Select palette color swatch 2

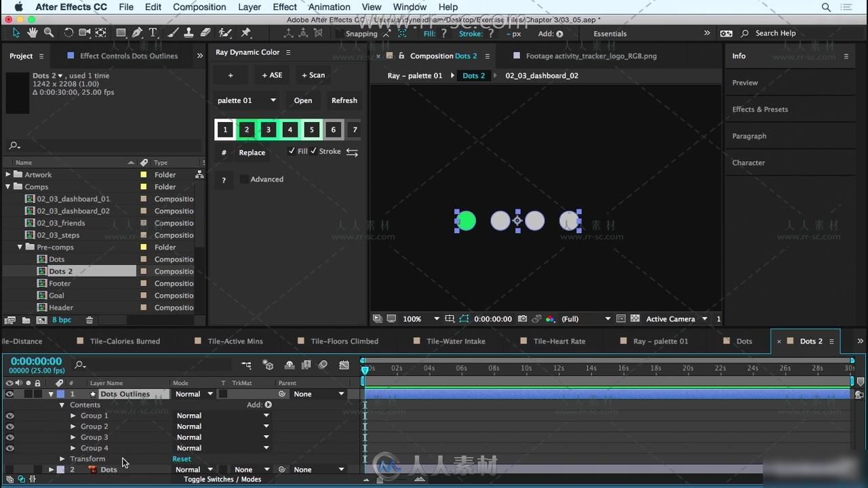point(247,129)
